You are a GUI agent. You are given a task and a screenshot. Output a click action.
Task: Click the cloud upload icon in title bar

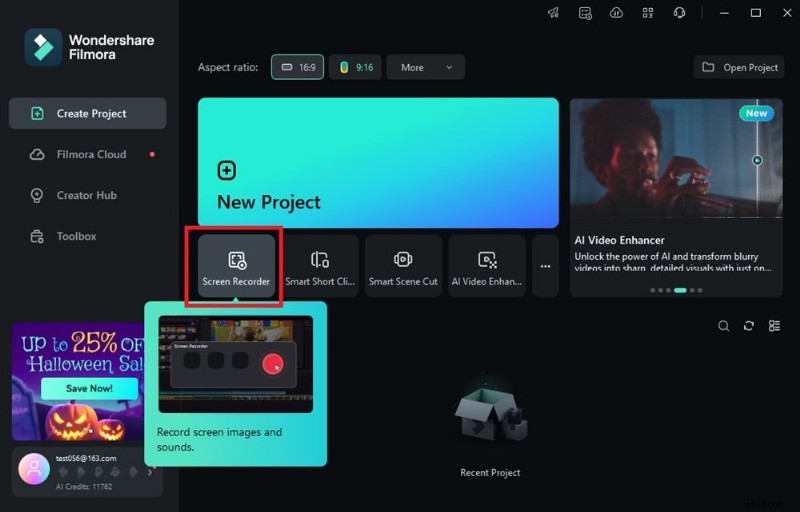click(616, 13)
